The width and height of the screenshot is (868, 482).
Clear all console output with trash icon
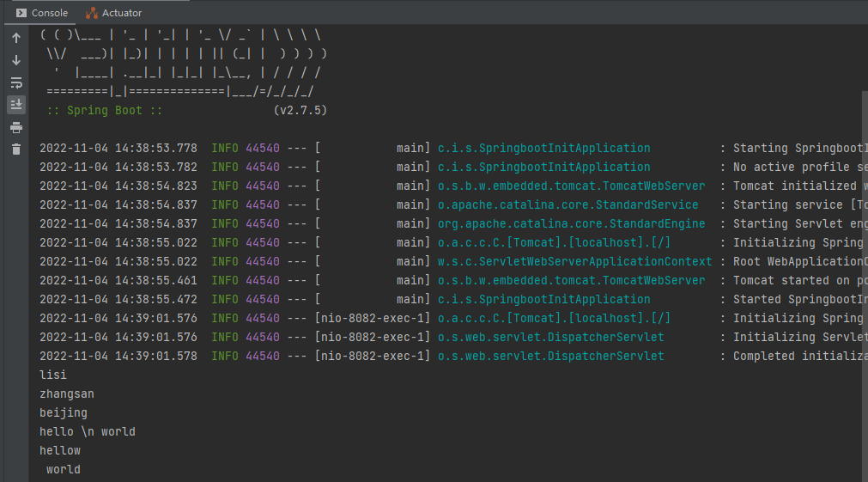(x=16, y=149)
